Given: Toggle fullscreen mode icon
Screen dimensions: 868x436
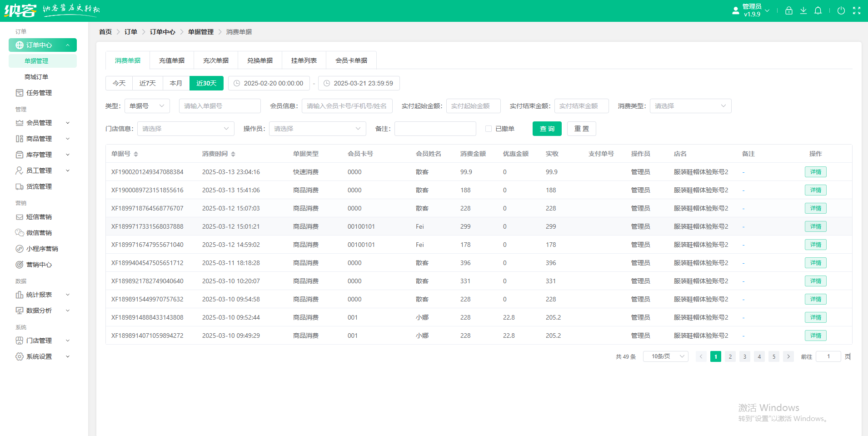Looking at the screenshot, I should [857, 10].
